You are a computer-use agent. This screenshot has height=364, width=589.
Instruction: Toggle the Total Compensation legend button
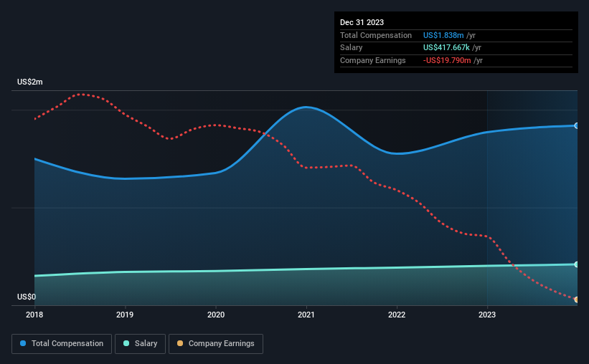[x=62, y=344]
